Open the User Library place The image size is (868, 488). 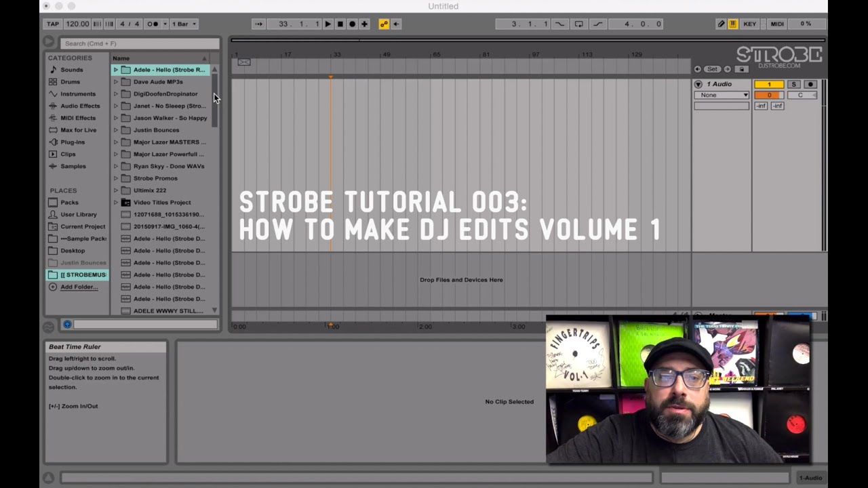coord(79,214)
